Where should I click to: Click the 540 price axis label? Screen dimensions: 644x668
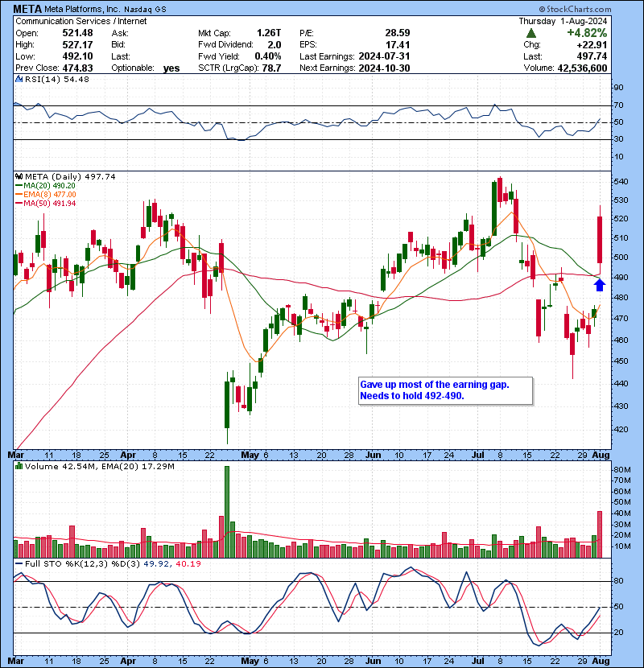pyautogui.click(x=621, y=181)
